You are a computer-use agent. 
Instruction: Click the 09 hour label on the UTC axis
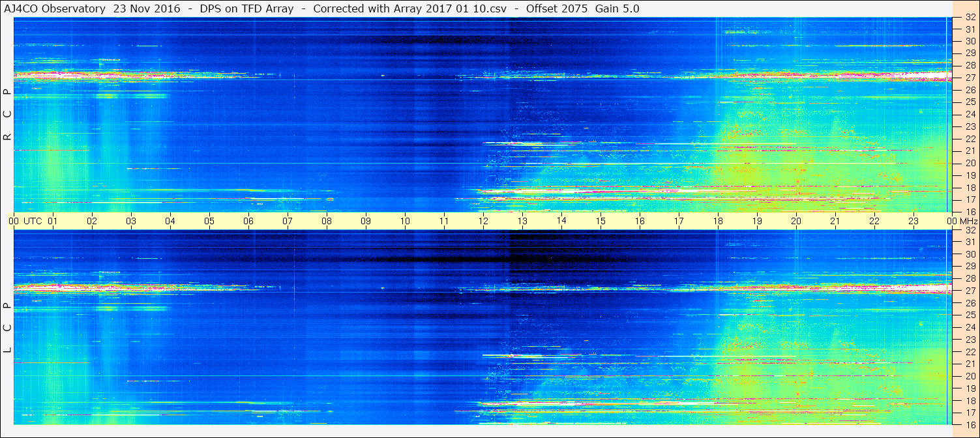(x=366, y=221)
